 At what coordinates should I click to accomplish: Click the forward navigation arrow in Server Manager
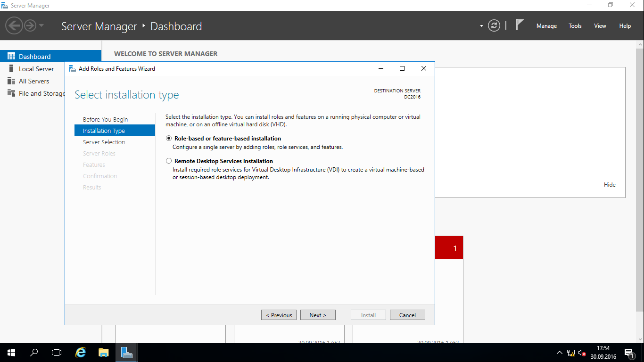click(30, 25)
